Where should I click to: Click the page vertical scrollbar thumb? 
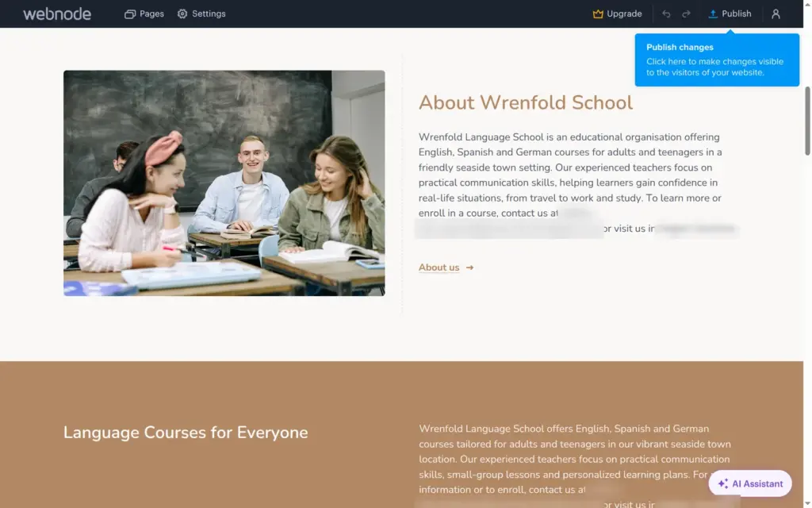pyautogui.click(x=807, y=121)
